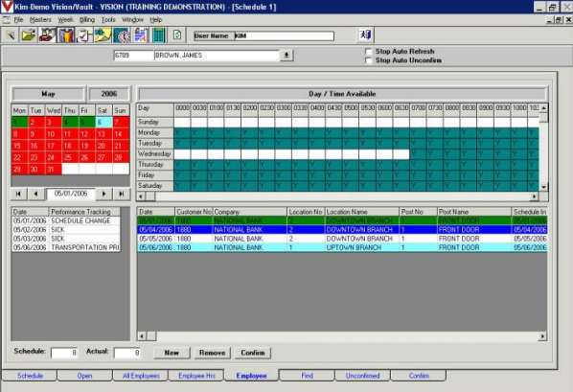The width and height of the screenshot is (573, 392).
Task: Open the Window menu
Action: pos(132,20)
